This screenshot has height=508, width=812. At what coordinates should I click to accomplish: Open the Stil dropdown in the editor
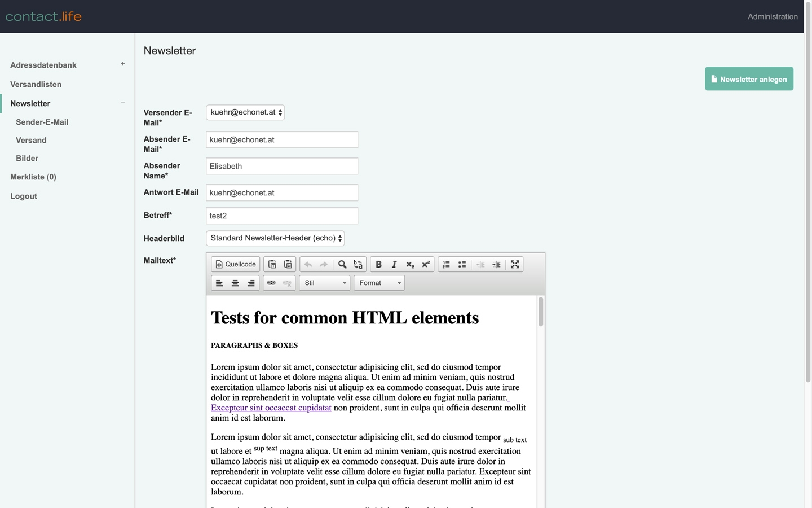pos(325,283)
